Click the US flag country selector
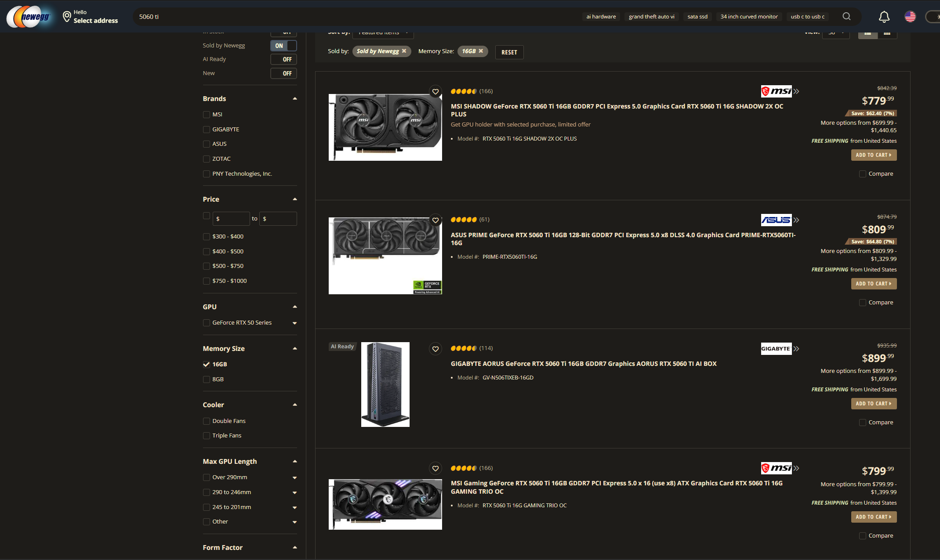This screenshot has height=560, width=940. click(x=910, y=17)
